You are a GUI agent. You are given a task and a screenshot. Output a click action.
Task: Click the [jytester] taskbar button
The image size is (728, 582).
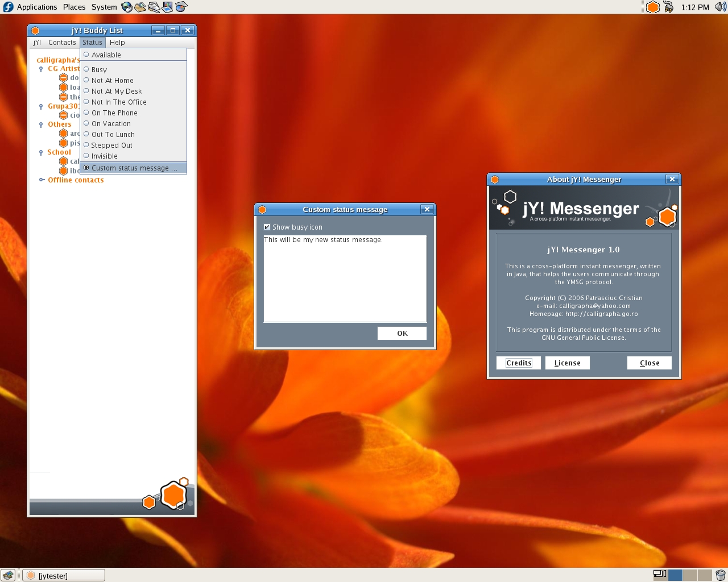64,575
